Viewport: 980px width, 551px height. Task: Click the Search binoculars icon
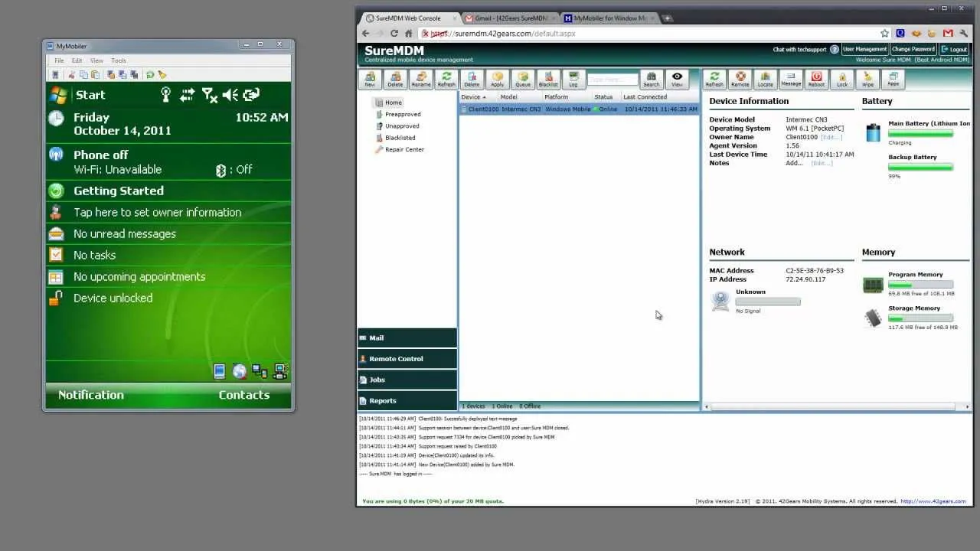tap(651, 79)
